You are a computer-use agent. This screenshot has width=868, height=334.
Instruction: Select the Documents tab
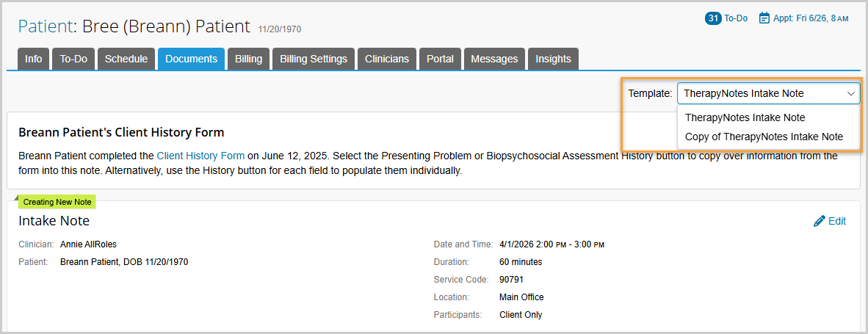pos(191,59)
